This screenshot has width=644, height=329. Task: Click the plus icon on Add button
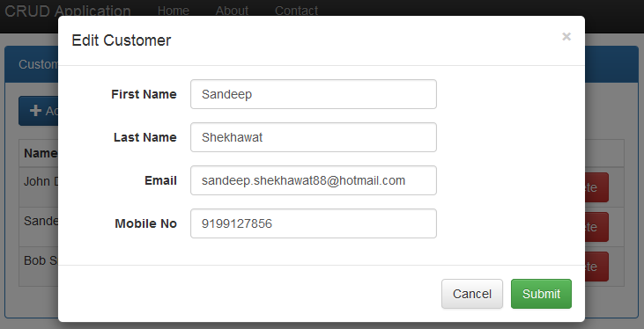pos(36,110)
